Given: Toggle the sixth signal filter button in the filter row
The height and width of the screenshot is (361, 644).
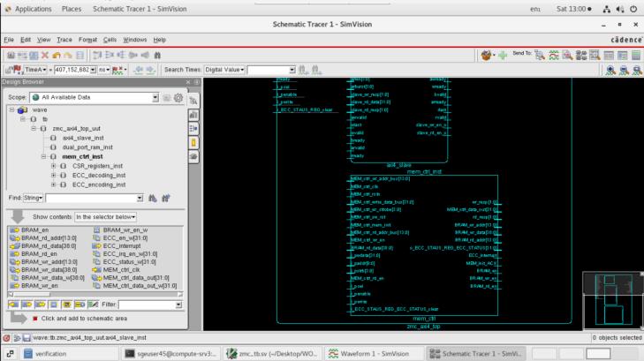Looking at the screenshot, I should [80, 305].
